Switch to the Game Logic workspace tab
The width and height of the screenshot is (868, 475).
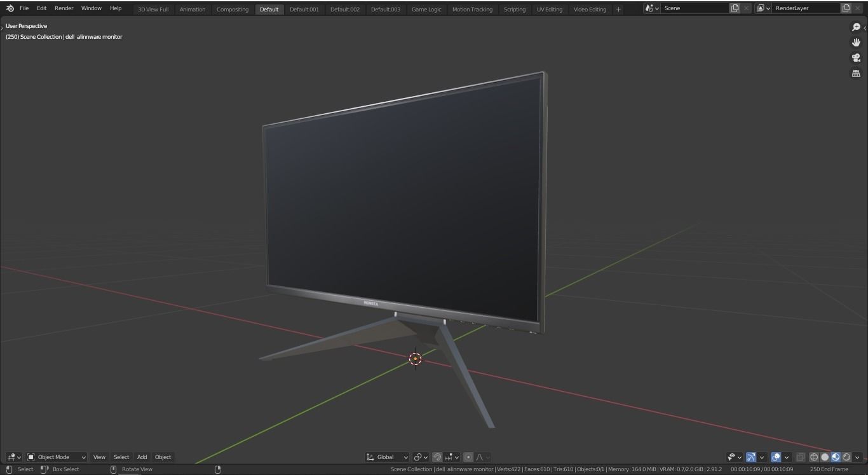(x=426, y=10)
